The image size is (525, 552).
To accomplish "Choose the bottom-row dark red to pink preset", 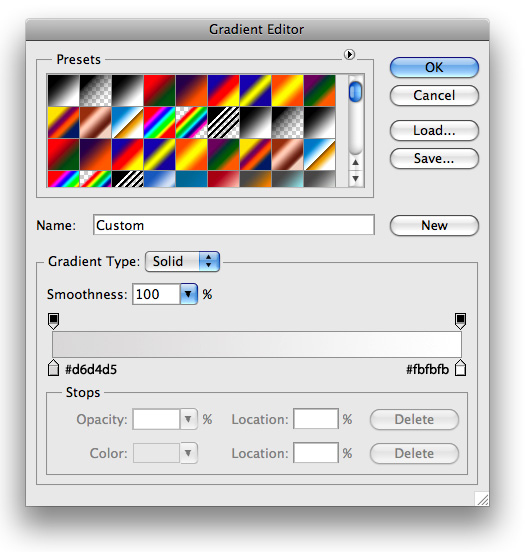I will (223, 179).
